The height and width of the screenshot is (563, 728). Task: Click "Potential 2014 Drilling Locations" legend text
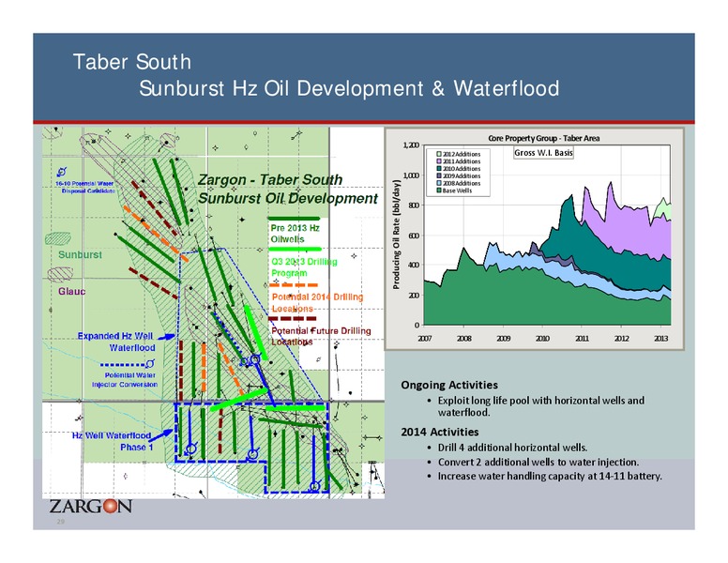pos(317,302)
